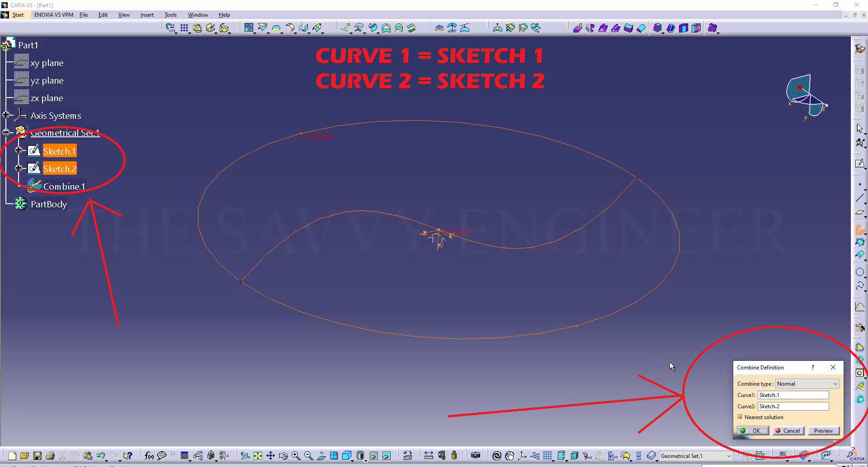Click the Zoom In magnifier icon
The width and height of the screenshot is (868, 467).
(296, 456)
